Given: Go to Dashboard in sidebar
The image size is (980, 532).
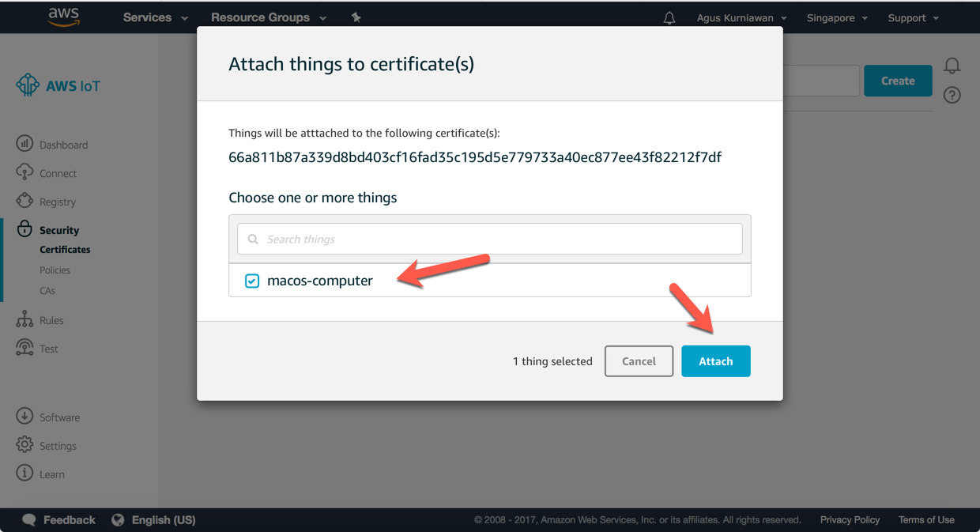Looking at the screenshot, I should [x=64, y=145].
